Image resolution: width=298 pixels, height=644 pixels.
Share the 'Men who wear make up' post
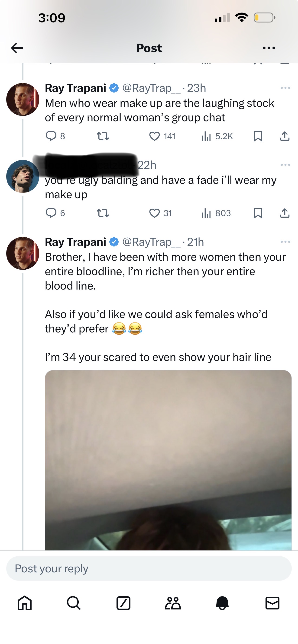tap(285, 136)
